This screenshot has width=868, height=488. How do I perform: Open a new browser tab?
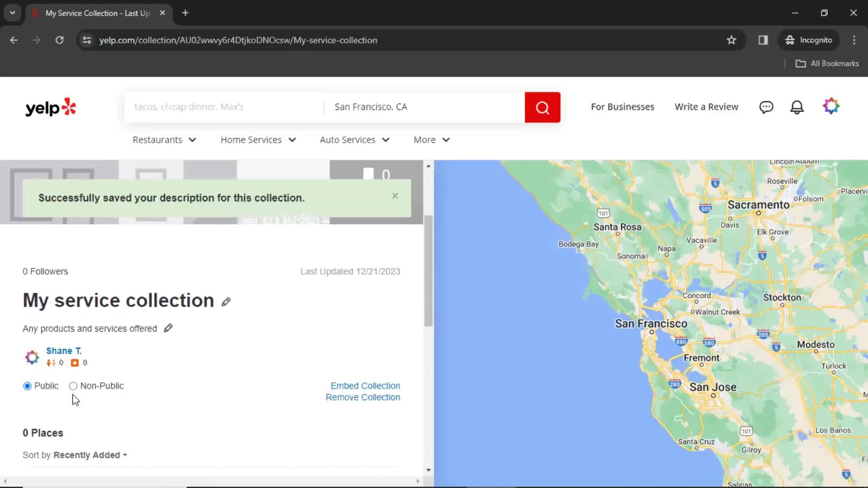(185, 13)
